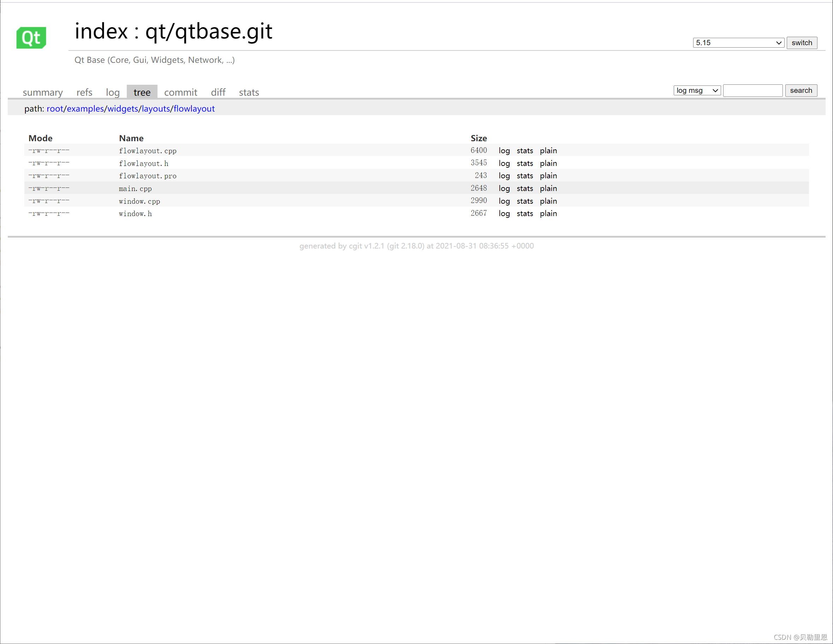Click the search text input field

[x=752, y=90]
